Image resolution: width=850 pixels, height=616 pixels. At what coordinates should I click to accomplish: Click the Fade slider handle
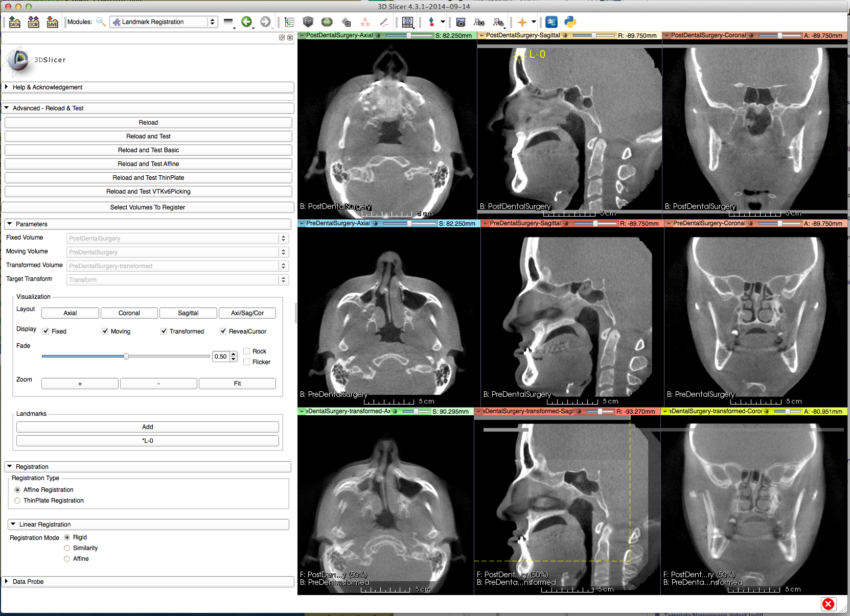click(x=126, y=357)
